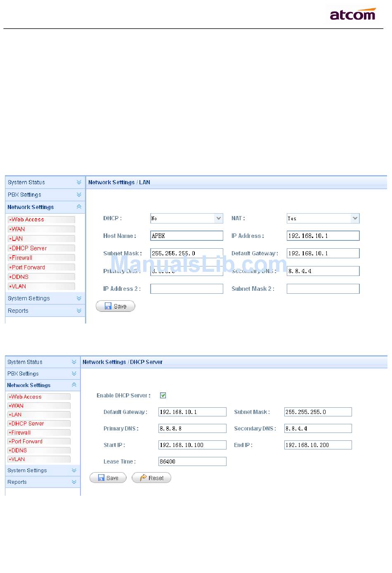The height and width of the screenshot is (573, 392).
Task: Expand Reports in the DHCP Server screenshot sidebar
Action: coord(43,482)
